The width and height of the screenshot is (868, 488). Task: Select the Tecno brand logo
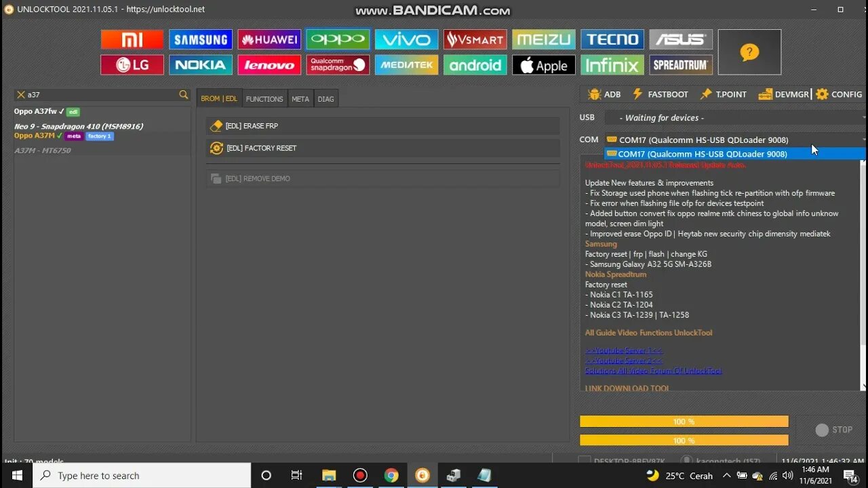pos(612,39)
